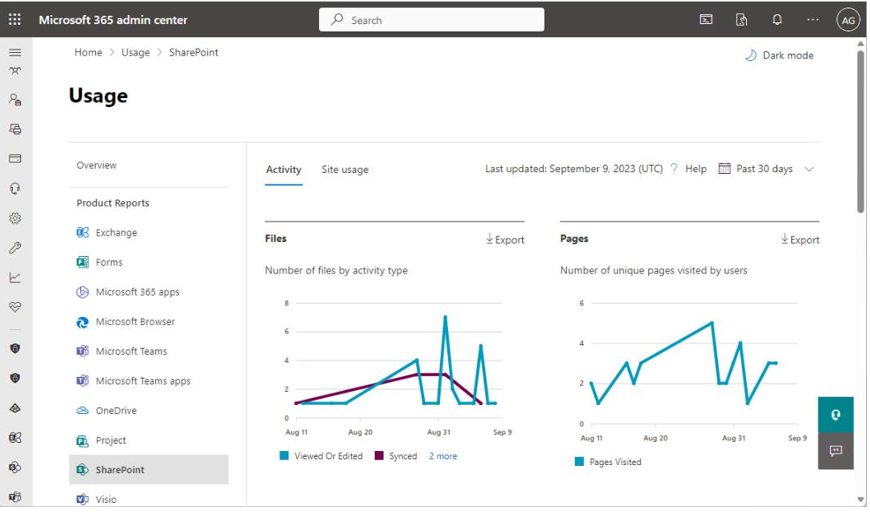Image resolution: width=870 pixels, height=512 pixels.
Task: Open Teams admin icon in left rail
Action: tap(15, 497)
